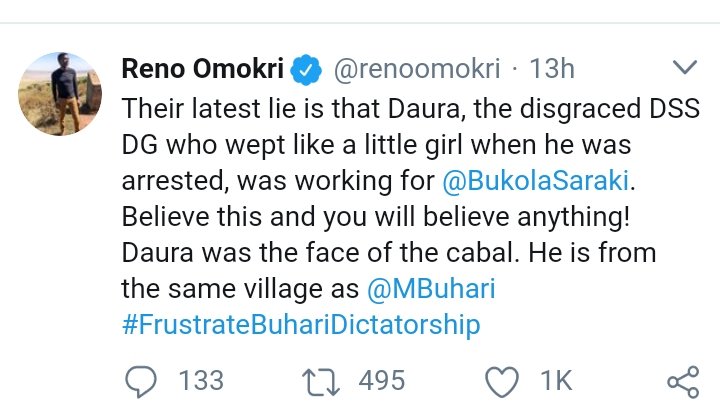This screenshot has width=720, height=412.
Task: Click the 1K likes count
Action: [x=555, y=382]
